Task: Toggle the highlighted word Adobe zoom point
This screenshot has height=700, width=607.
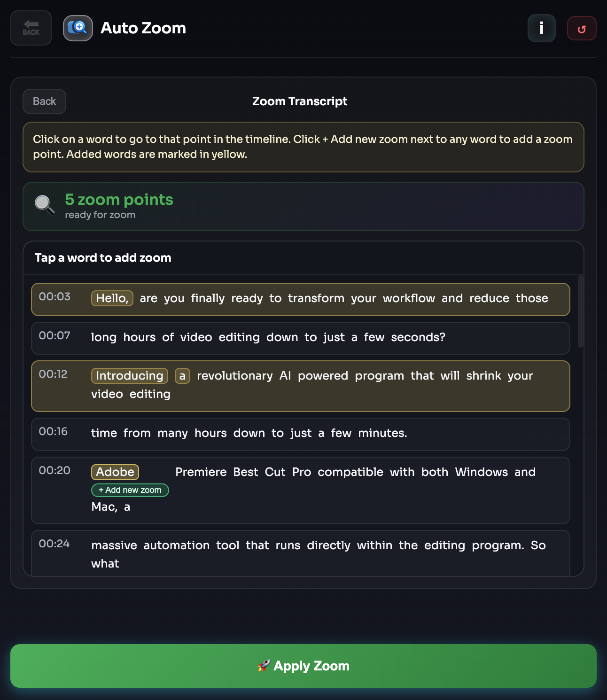Action: (115, 472)
